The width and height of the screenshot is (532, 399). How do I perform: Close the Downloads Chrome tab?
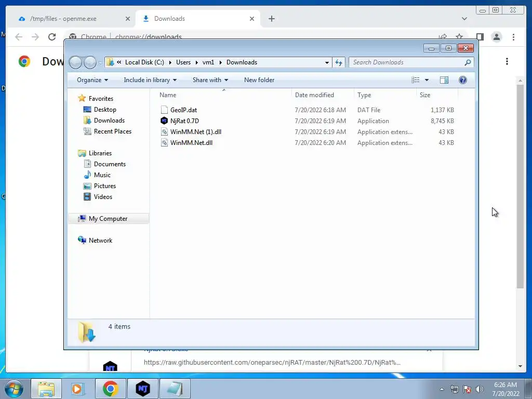coord(252,19)
